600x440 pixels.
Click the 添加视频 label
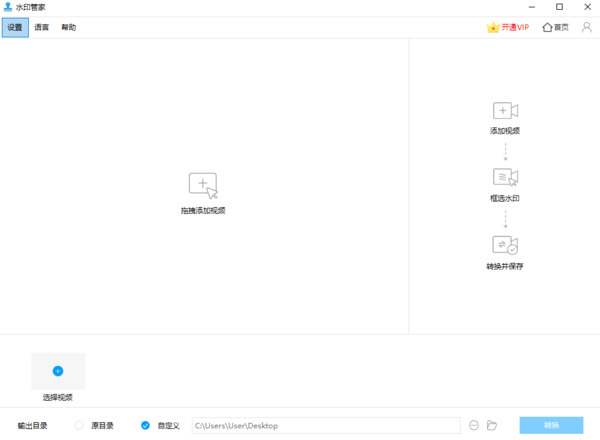point(505,131)
